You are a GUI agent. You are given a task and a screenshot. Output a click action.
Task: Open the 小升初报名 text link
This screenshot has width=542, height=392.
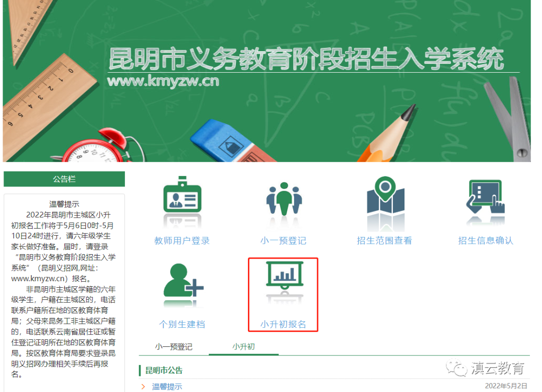click(x=284, y=324)
